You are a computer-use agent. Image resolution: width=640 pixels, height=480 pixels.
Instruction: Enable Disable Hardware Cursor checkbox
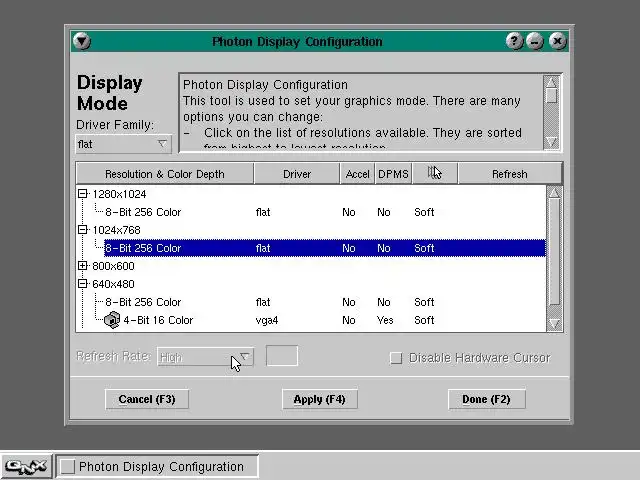[396, 358]
